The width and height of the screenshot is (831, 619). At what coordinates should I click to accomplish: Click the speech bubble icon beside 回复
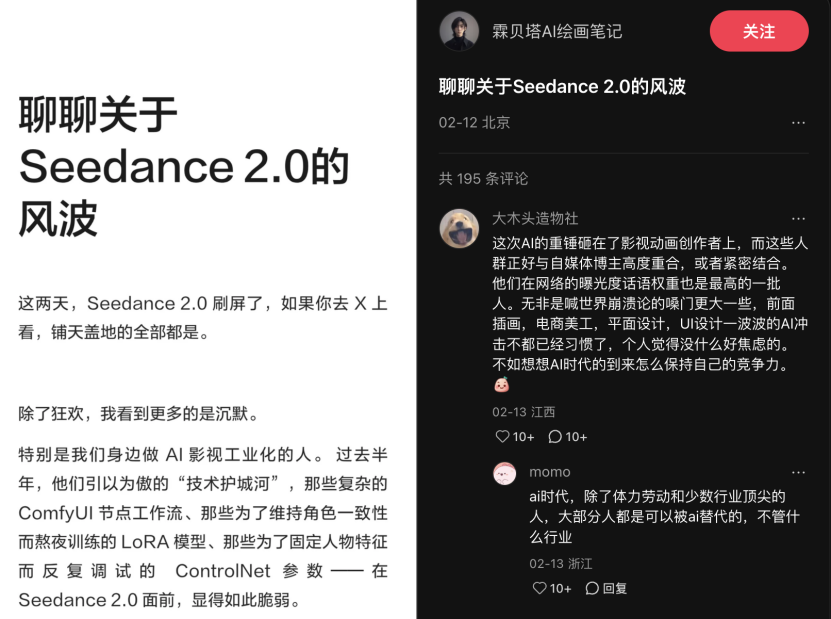tap(592, 589)
